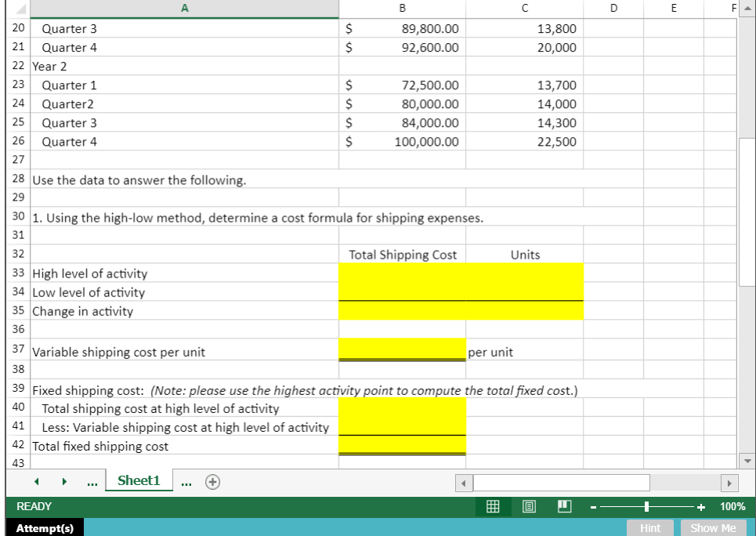Select all cells with corner triangle
This screenshot has width=756, height=536.
click(23, 8)
